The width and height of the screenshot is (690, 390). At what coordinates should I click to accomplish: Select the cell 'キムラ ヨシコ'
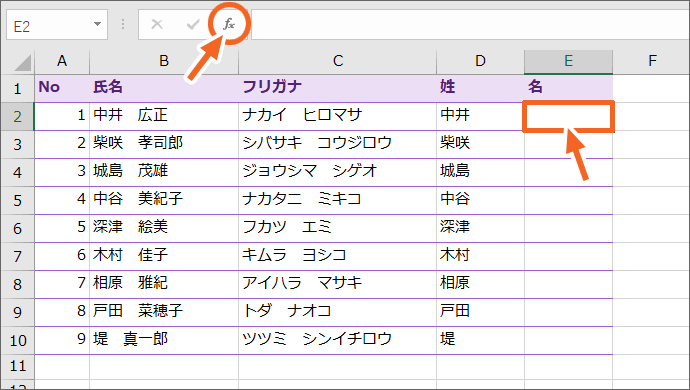pyautogui.click(x=338, y=256)
